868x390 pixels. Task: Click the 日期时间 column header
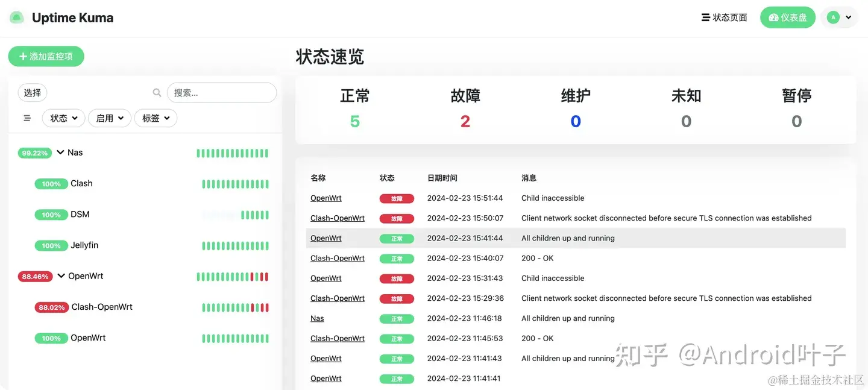coord(442,178)
